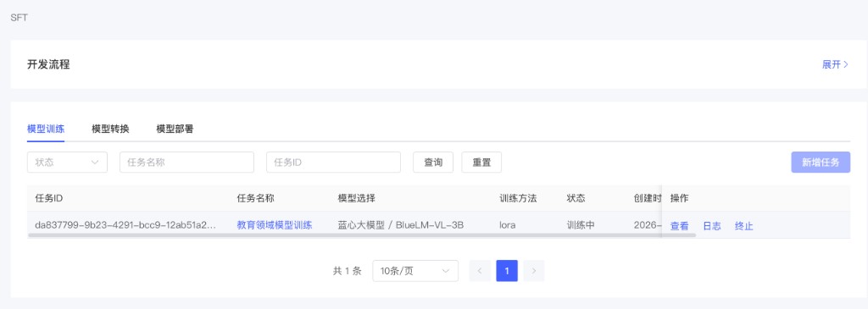Click the table horizontal scrollbar
The width and height of the screenshot is (868, 309).
point(361,235)
